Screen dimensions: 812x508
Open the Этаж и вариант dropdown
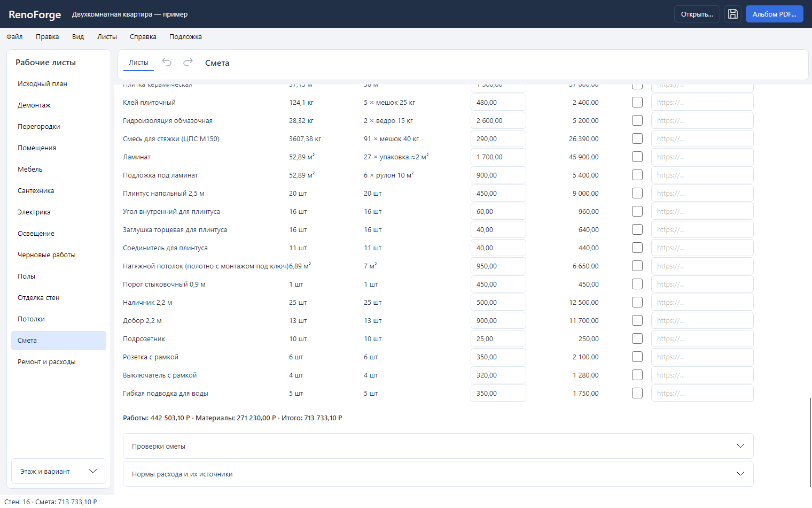pyautogui.click(x=59, y=471)
